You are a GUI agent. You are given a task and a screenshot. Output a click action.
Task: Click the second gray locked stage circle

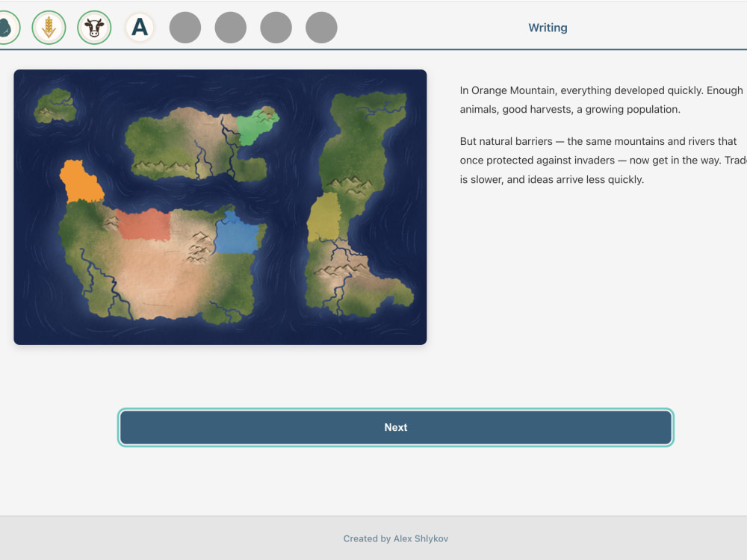tap(231, 28)
